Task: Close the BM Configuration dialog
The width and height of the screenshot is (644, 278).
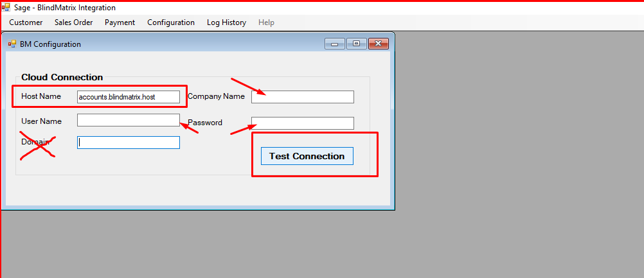Action: click(379, 44)
